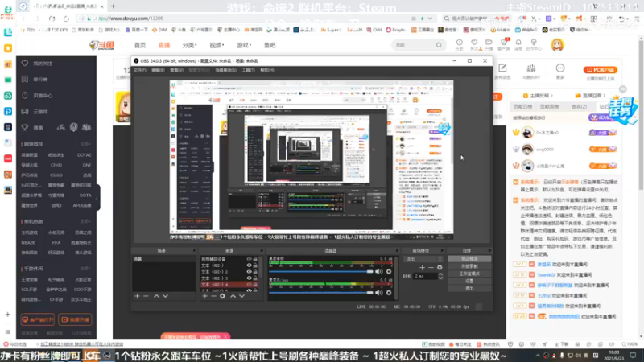Click 我要开播 button in Douyu sidebar
The height and width of the screenshot is (362, 644).
coord(75,319)
